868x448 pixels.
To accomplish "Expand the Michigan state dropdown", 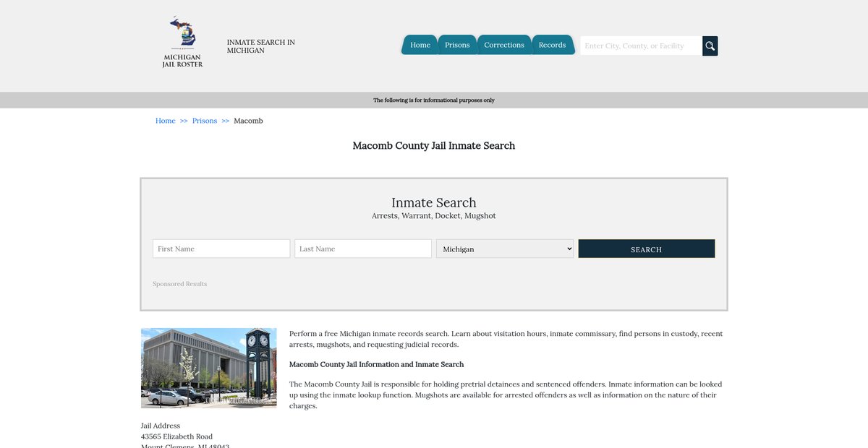I will click(x=504, y=249).
